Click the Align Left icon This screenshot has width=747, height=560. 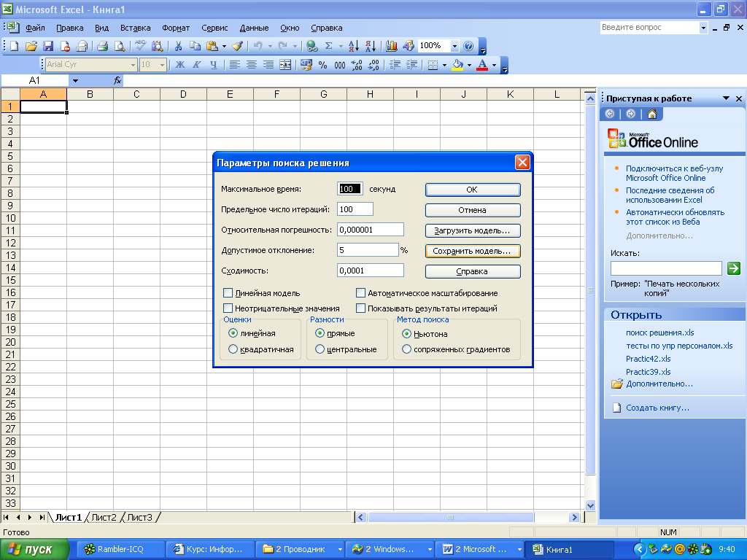click(x=234, y=65)
